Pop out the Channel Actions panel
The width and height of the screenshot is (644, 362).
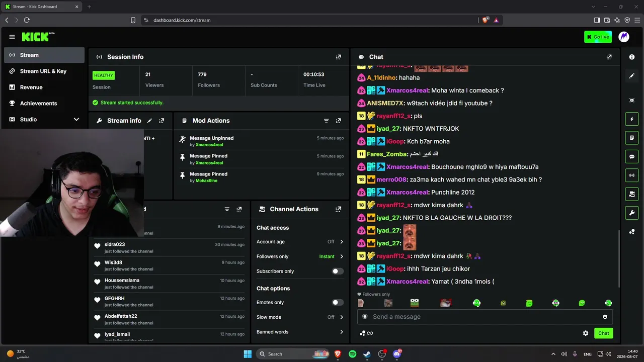(338, 209)
